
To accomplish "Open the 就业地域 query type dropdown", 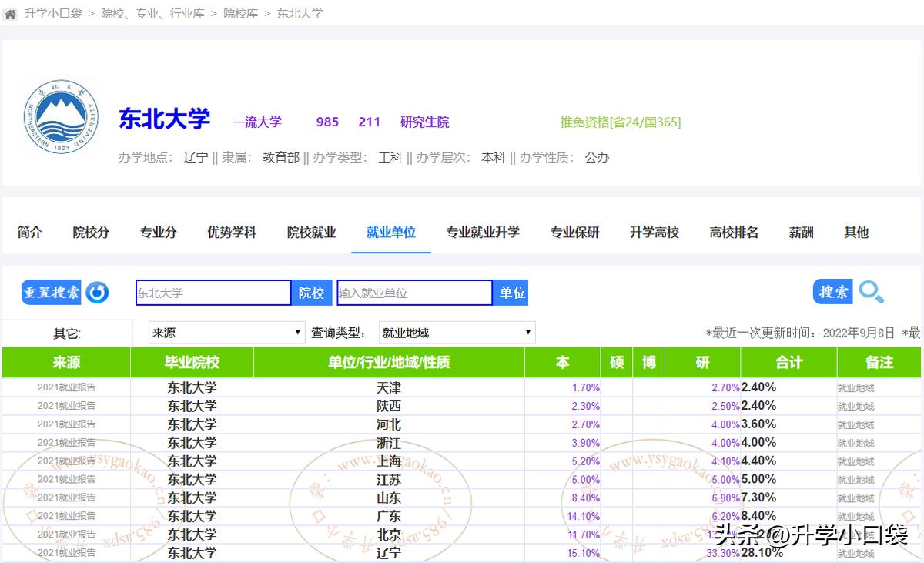I will coord(456,331).
